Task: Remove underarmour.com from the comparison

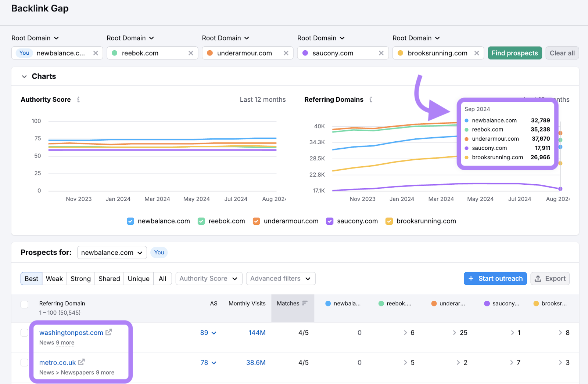Action: click(286, 53)
